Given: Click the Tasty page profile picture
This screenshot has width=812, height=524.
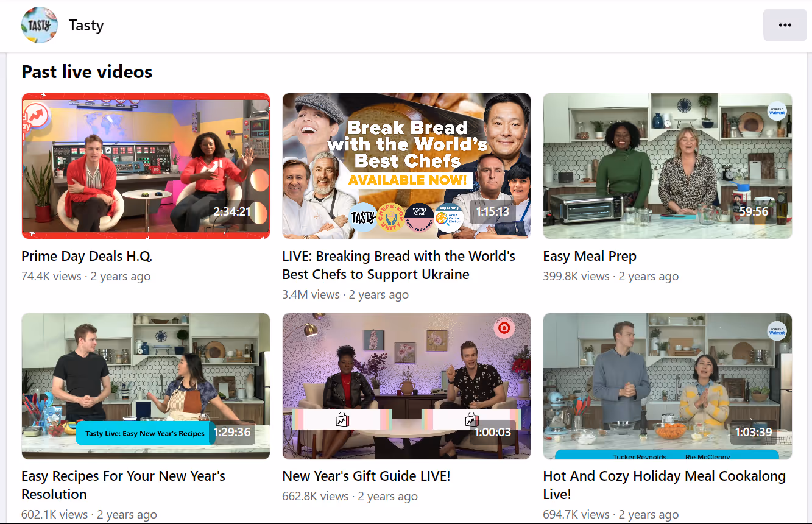Looking at the screenshot, I should [x=40, y=25].
